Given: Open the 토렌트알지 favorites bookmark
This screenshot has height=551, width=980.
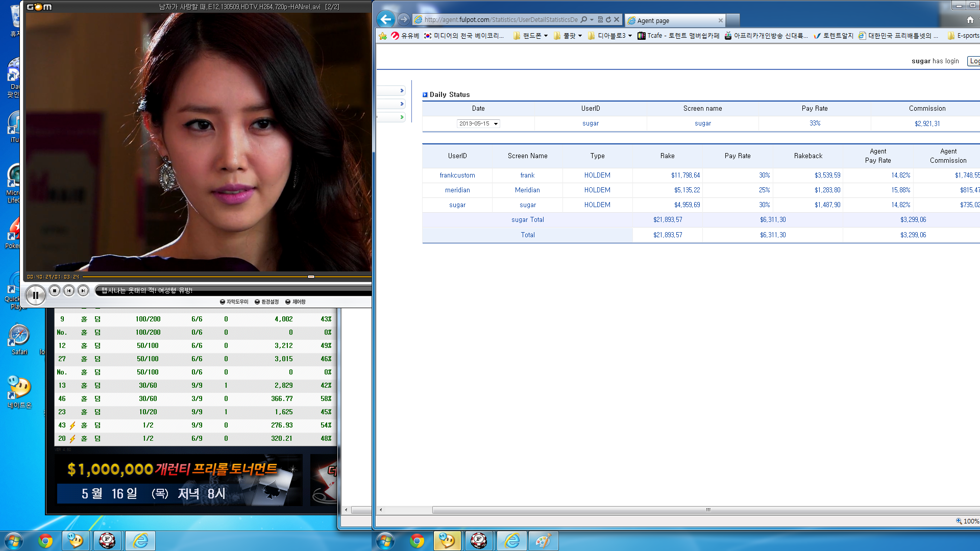Looking at the screenshot, I should (x=834, y=36).
